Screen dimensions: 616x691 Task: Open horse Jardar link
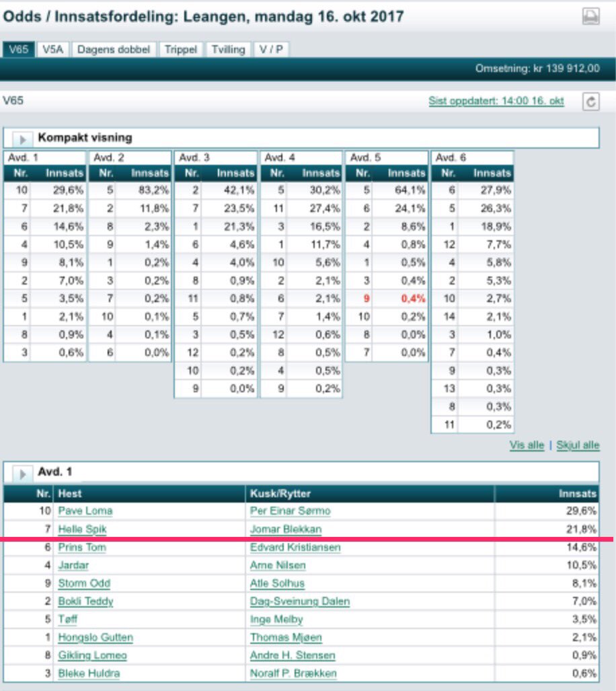click(x=73, y=565)
